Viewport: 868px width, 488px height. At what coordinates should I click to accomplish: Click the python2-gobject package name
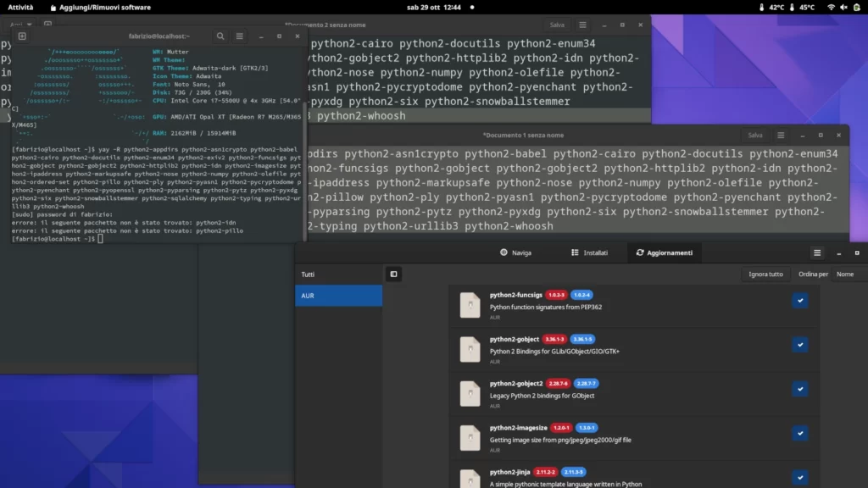coord(515,339)
